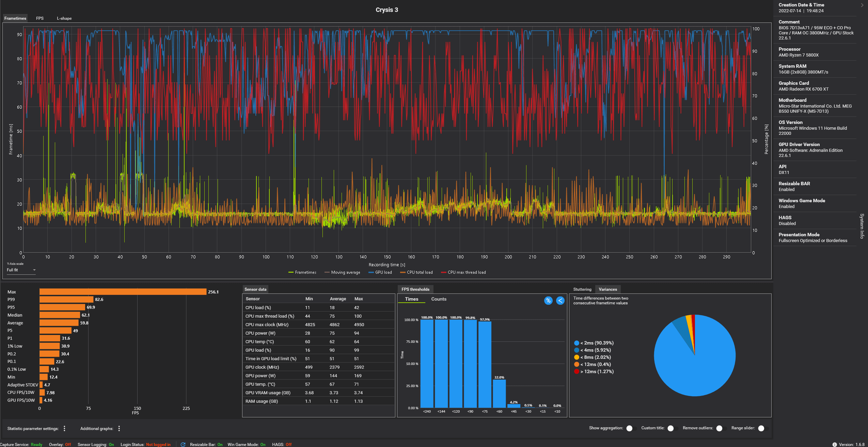This screenshot has height=447, width=868.
Task: Select the FPS thresholds tab
Action: point(415,289)
